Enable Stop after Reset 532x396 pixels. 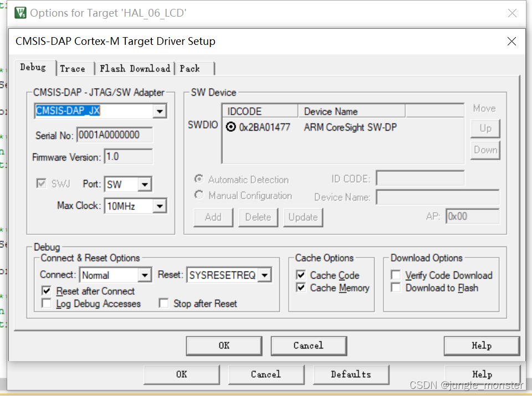coord(163,303)
